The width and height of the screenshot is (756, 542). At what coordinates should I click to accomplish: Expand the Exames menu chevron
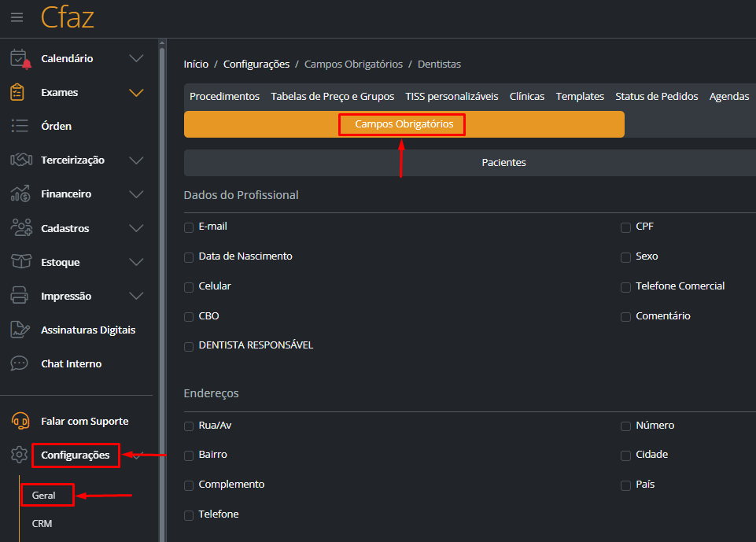(136, 92)
